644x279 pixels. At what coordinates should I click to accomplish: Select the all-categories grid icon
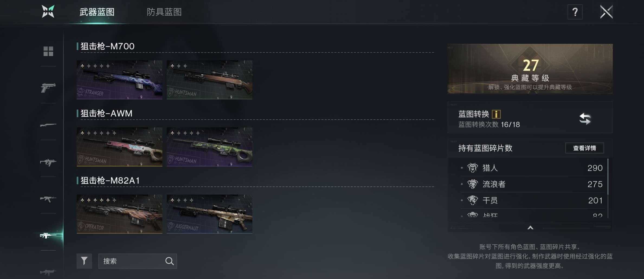tap(48, 51)
